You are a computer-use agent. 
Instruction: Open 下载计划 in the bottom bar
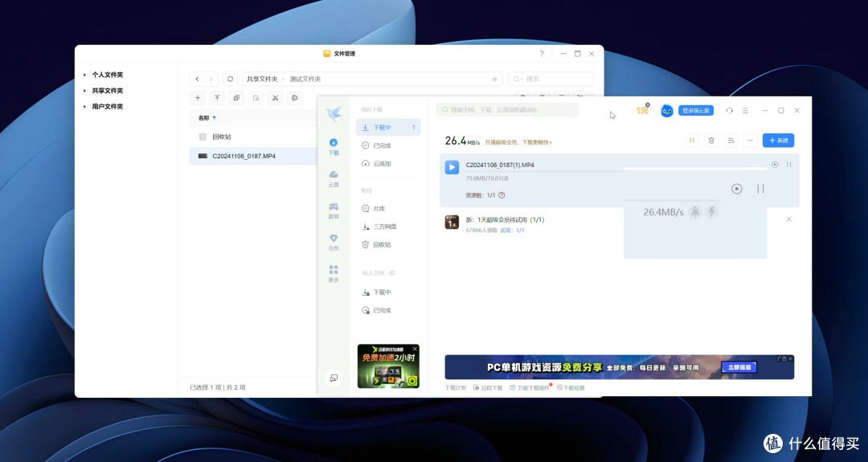coord(456,388)
